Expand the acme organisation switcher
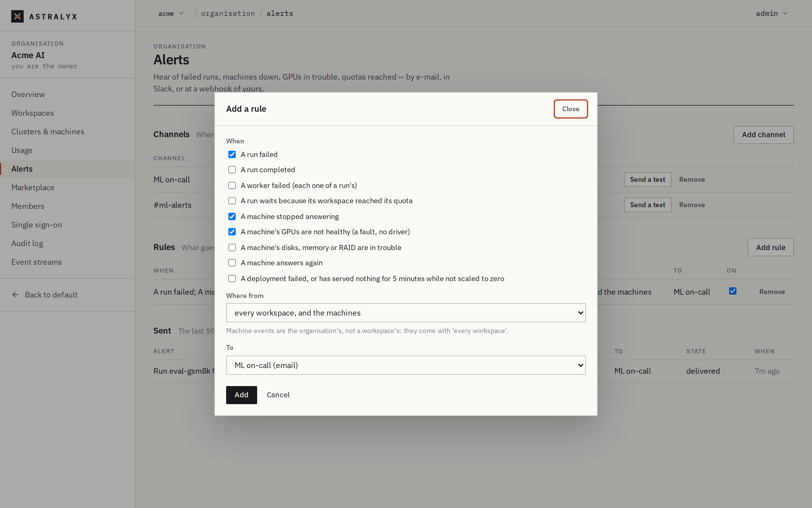The width and height of the screenshot is (812, 508). click(x=171, y=14)
